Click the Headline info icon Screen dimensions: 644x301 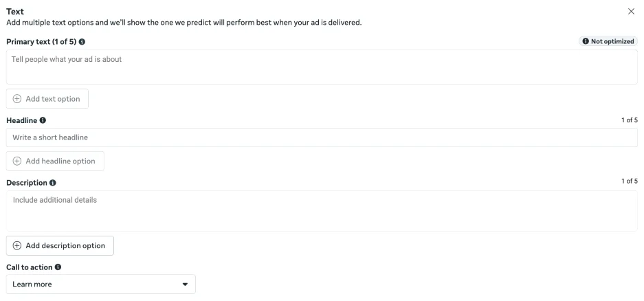[x=43, y=121]
